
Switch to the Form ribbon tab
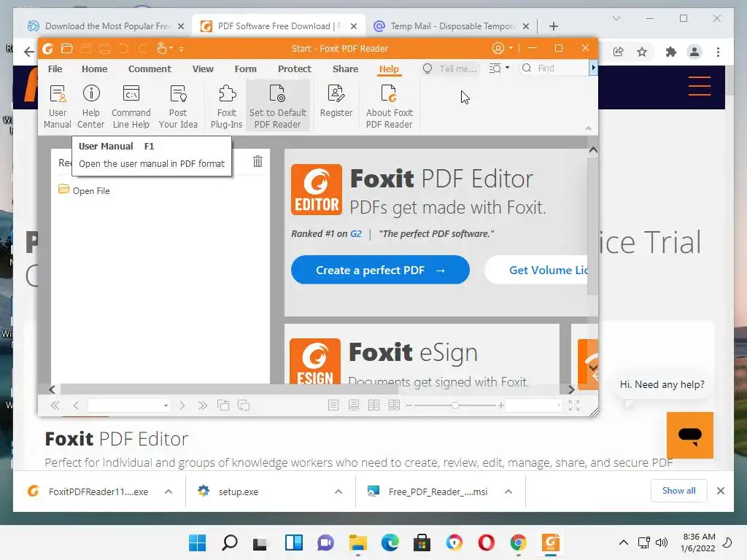click(x=245, y=69)
